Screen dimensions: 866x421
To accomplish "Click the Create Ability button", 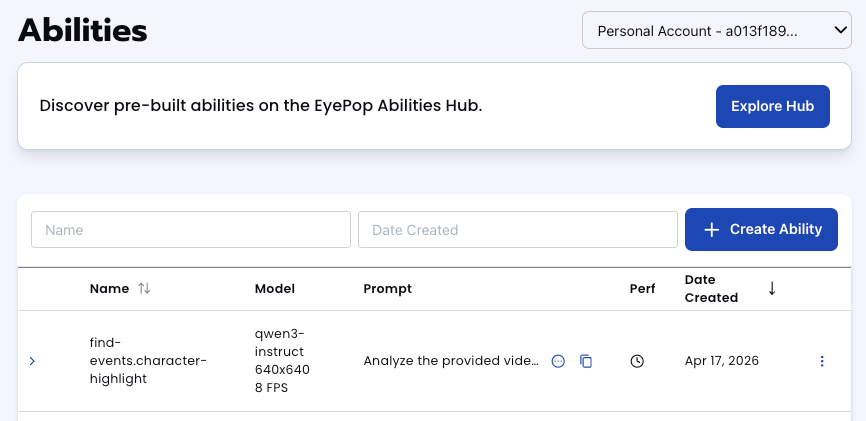I will pyautogui.click(x=761, y=230).
